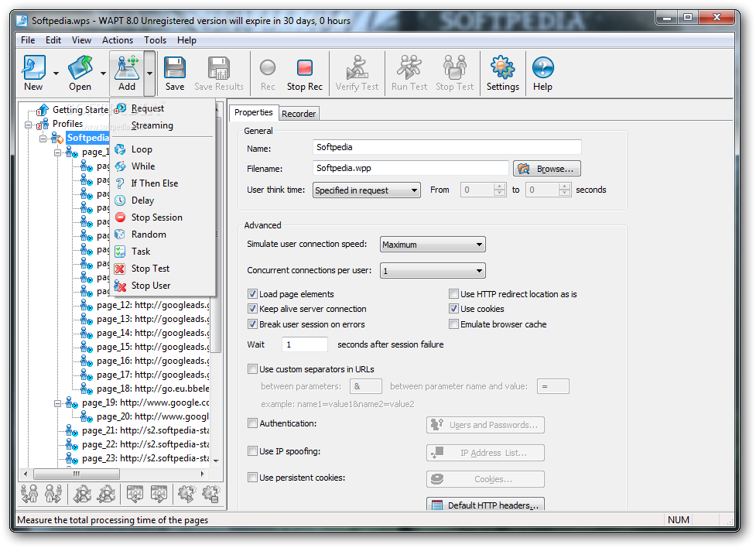Add Stop Test operator from dropdown menu

tap(163, 269)
